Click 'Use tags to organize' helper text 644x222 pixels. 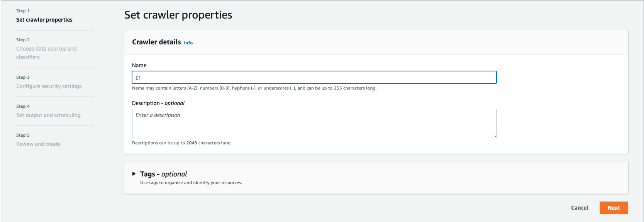(191, 183)
